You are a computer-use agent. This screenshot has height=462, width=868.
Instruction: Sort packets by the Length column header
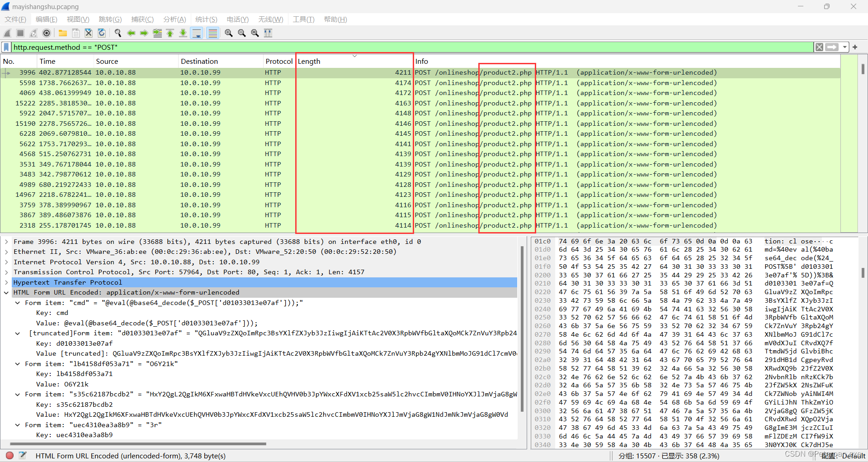coord(354,61)
